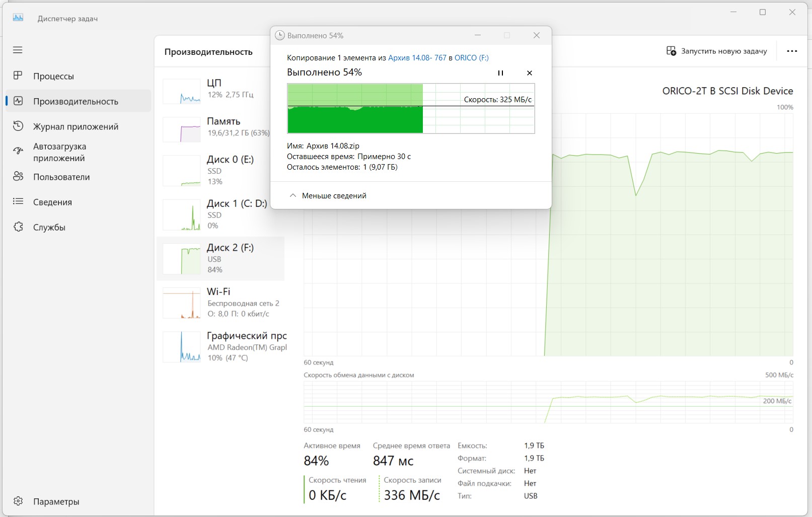The image size is (812, 517).
Task: Select Диск 0 (E:) mini graph
Action: click(x=182, y=171)
